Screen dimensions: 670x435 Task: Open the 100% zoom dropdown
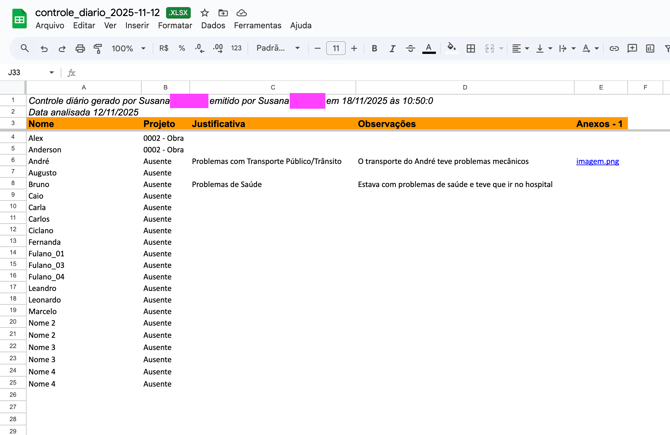128,48
